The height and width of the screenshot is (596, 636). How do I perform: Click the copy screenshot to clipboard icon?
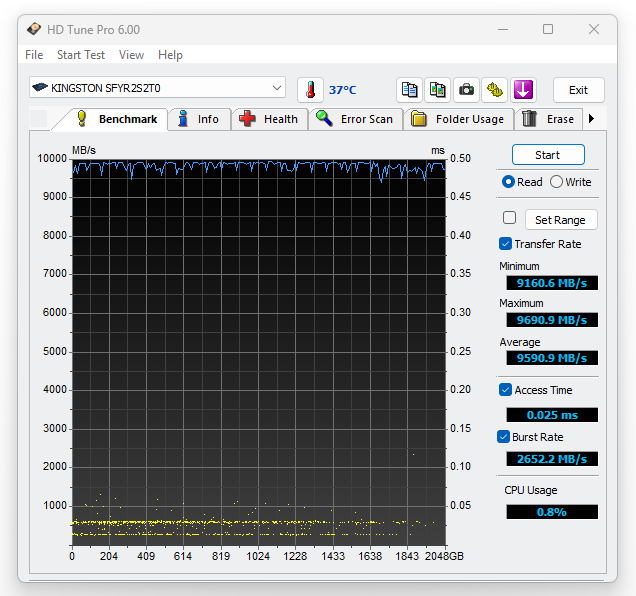[x=437, y=90]
